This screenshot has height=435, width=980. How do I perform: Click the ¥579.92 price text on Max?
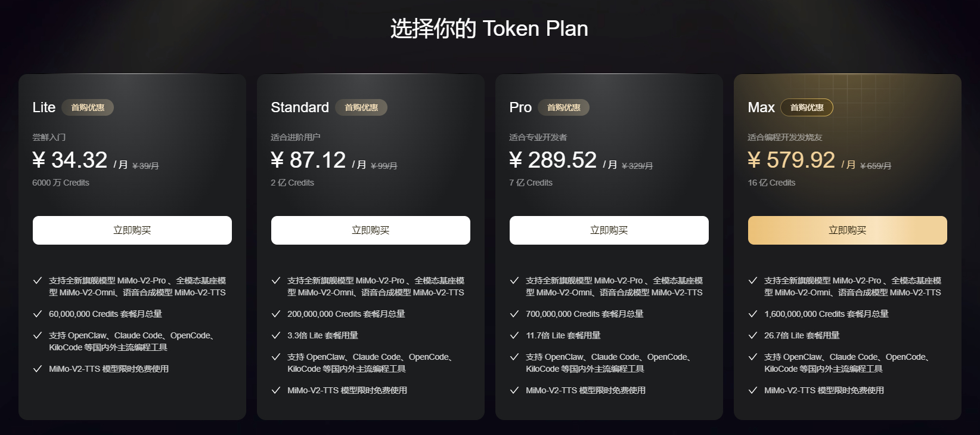(x=791, y=159)
